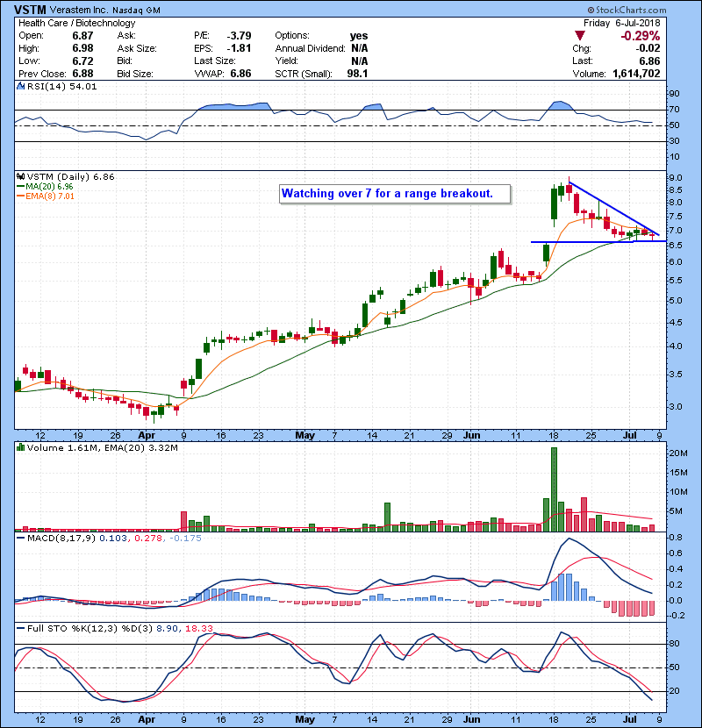This screenshot has height=728, width=702.
Task: Click the High price 6.98 value
Action: (x=82, y=48)
